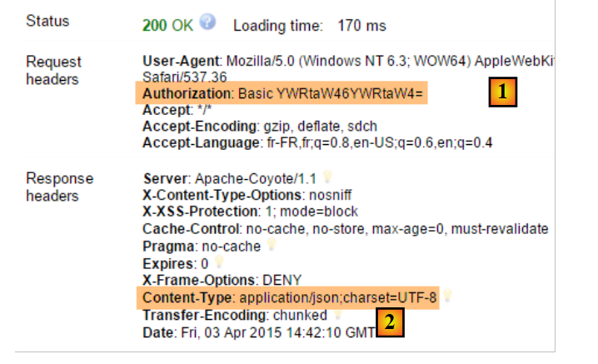Click the yellow annotation marker numbered 1
This screenshot has width=598, height=364.
(x=501, y=92)
